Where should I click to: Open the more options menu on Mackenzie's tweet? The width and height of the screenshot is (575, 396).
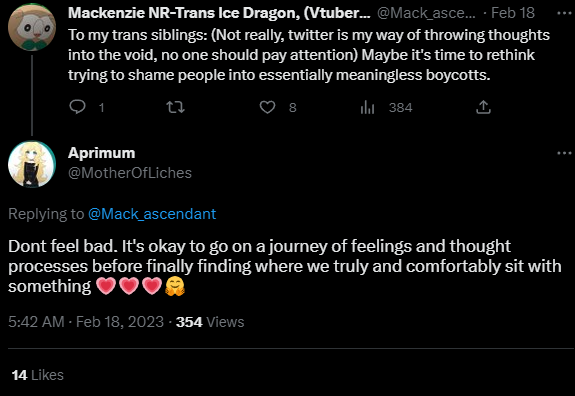564,13
